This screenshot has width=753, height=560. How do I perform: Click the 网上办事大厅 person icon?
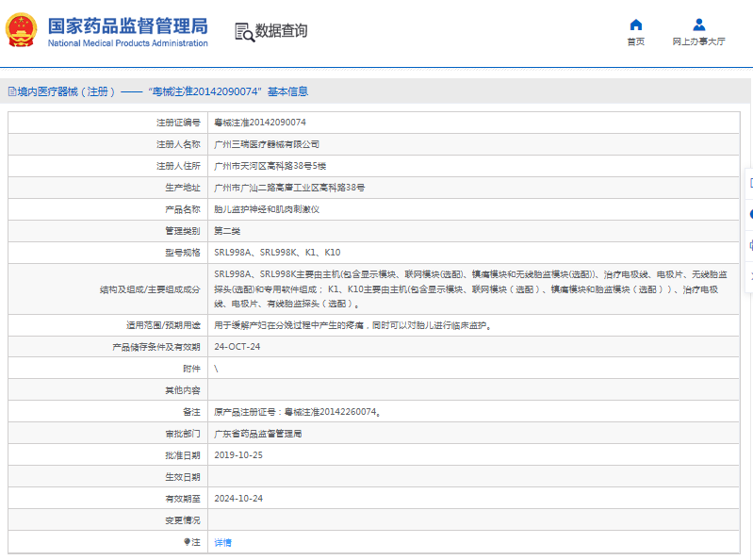pos(698,25)
